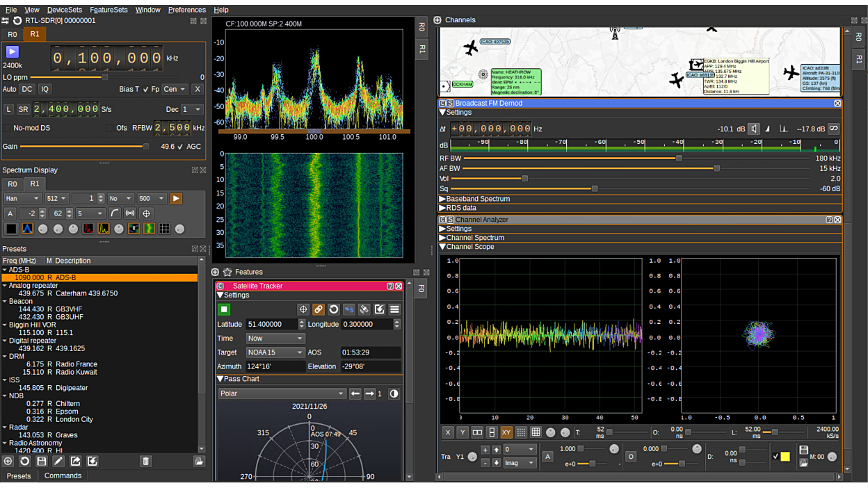This screenshot has width=868, height=488.
Task: Open the Preferences menu
Action: click(186, 10)
